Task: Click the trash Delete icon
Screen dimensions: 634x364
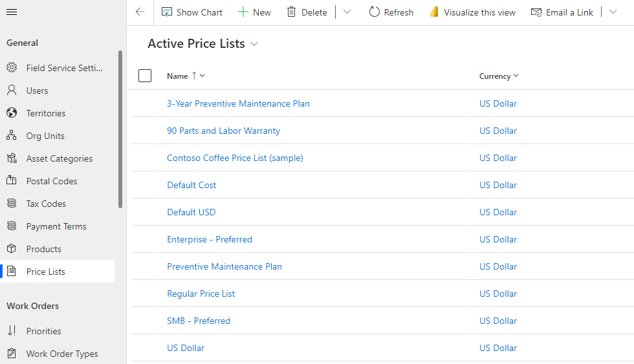Action: pyautogui.click(x=292, y=12)
